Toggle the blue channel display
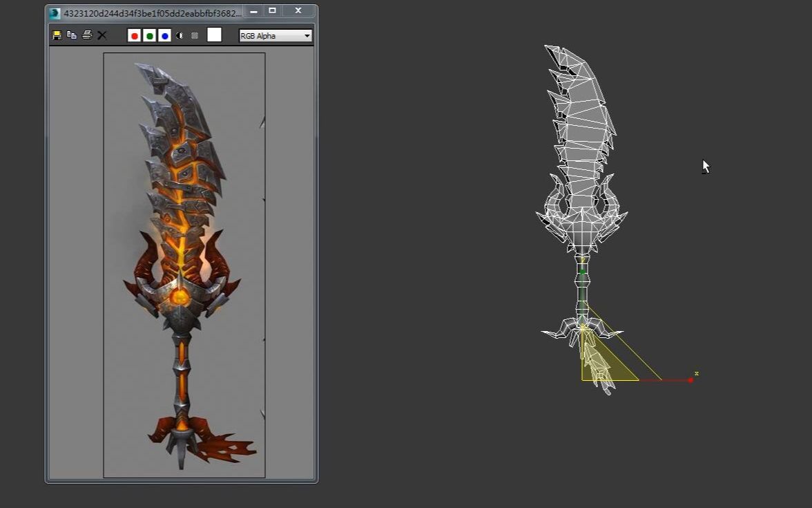This screenshot has width=812, height=508. pos(164,35)
